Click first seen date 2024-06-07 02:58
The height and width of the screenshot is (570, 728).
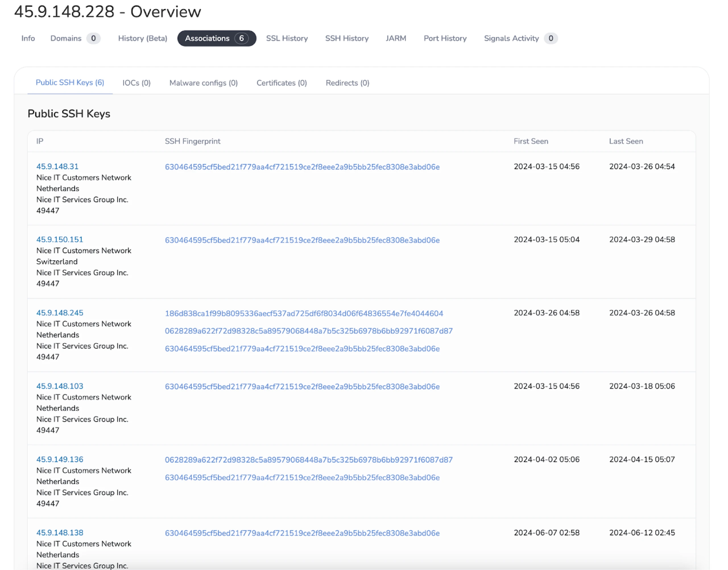pos(547,533)
